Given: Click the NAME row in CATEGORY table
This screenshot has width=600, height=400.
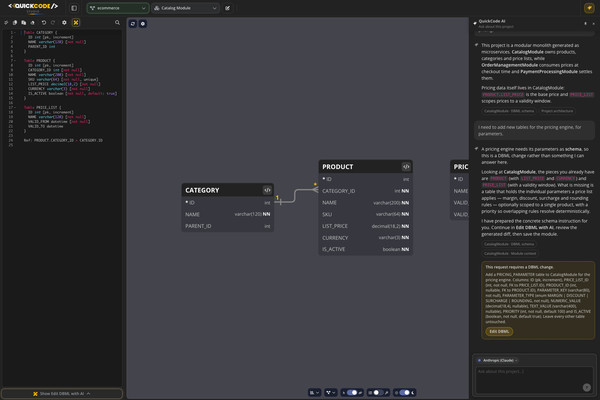Looking at the screenshot, I should (x=228, y=214).
